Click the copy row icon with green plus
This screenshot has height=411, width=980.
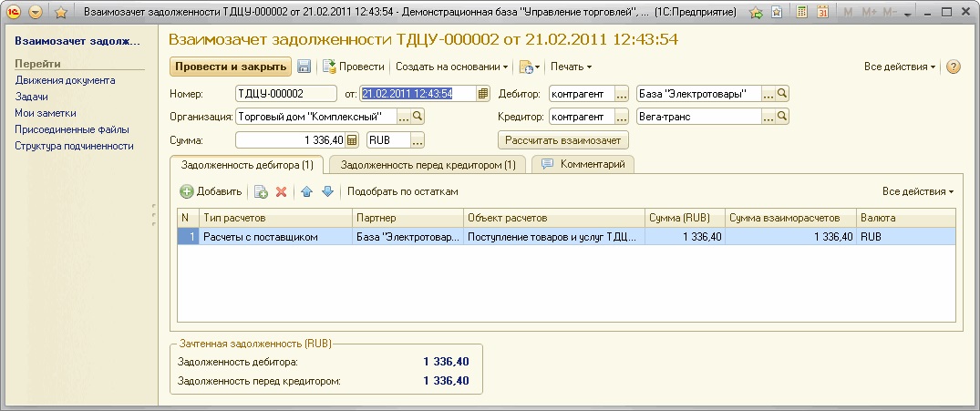pos(262,191)
